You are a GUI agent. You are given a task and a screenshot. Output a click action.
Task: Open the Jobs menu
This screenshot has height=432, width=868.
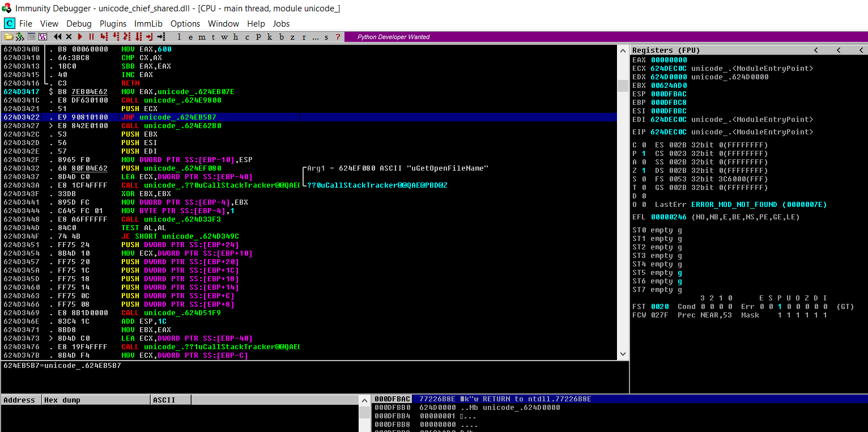(x=281, y=24)
